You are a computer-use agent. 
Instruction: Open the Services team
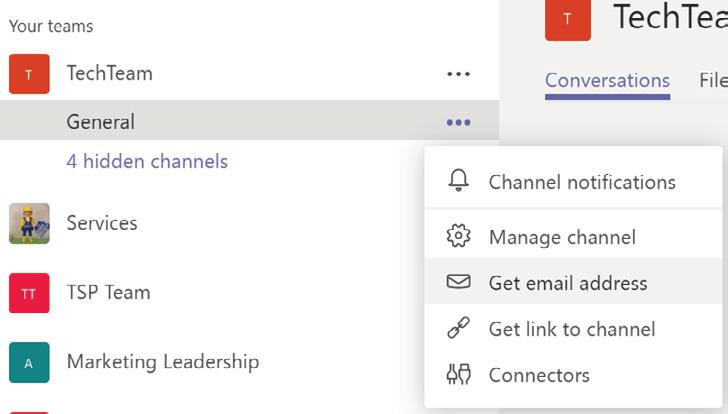(102, 223)
